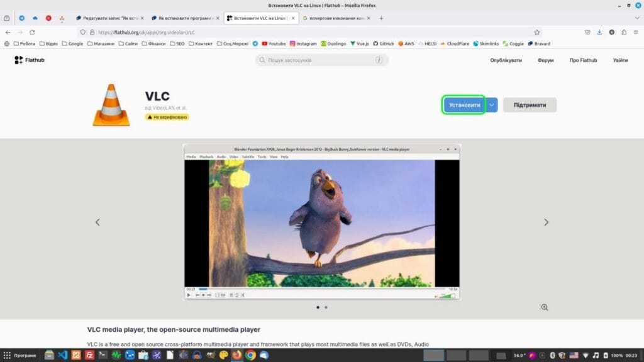
Task: Bookmark this page with the star icon
Action: (536, 32)
